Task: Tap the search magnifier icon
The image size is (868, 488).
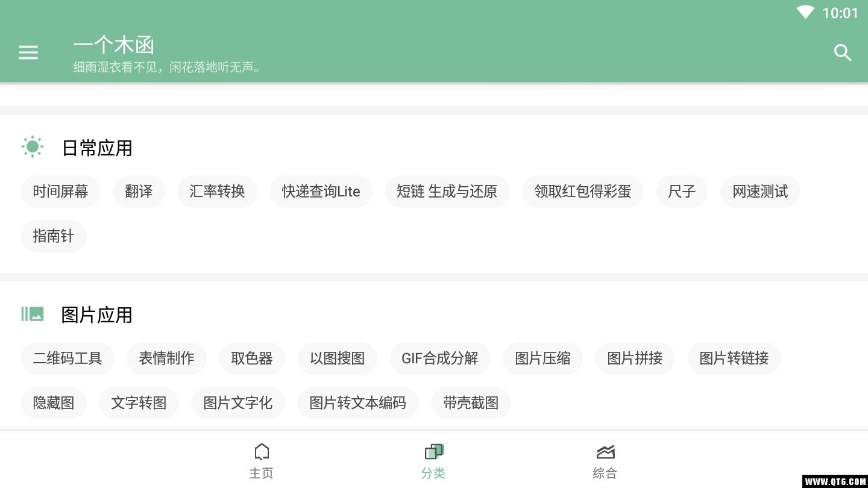Action: click(x=843, y=52)
